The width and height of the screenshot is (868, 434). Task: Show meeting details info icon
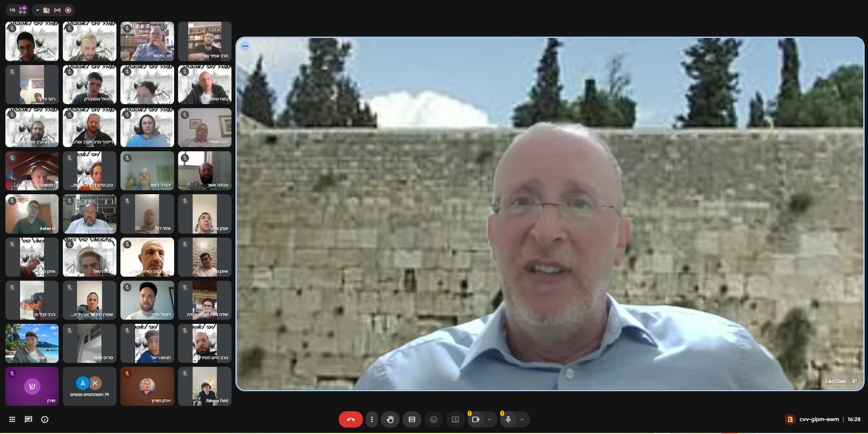pyautogui.click(x=44, y=419)
